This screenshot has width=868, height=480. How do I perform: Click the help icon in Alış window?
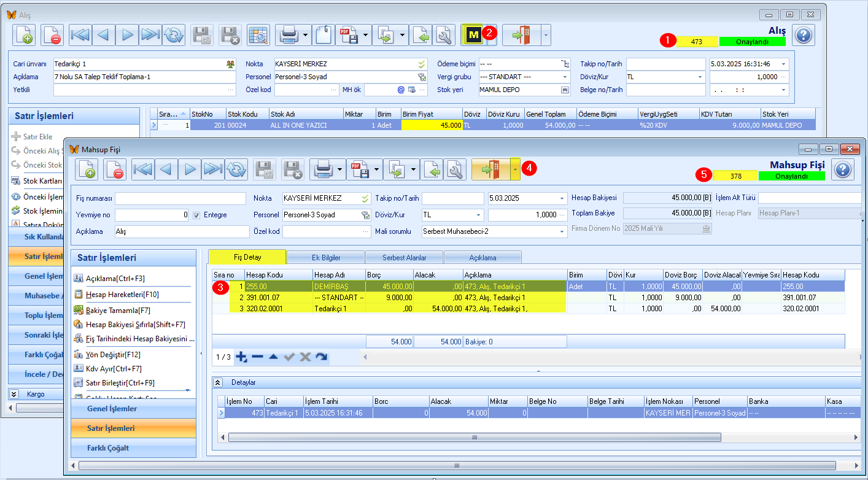coord(804,35)
